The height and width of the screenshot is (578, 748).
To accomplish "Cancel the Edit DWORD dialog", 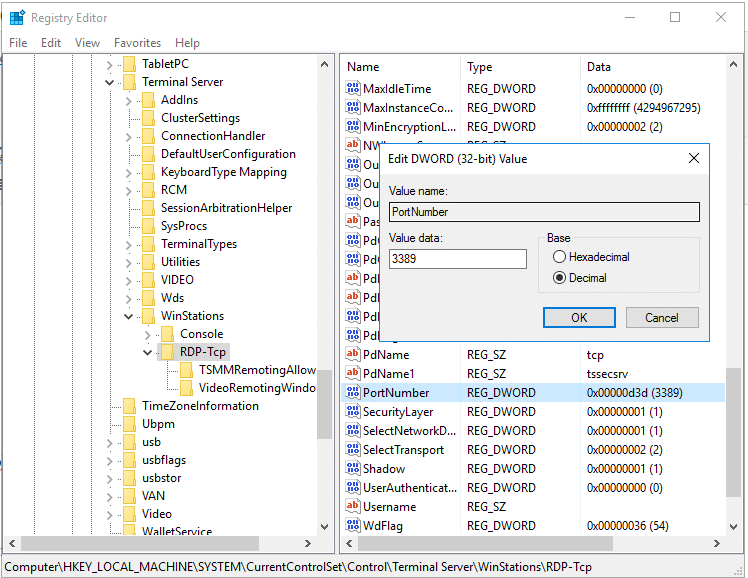I will coord(661,317).
